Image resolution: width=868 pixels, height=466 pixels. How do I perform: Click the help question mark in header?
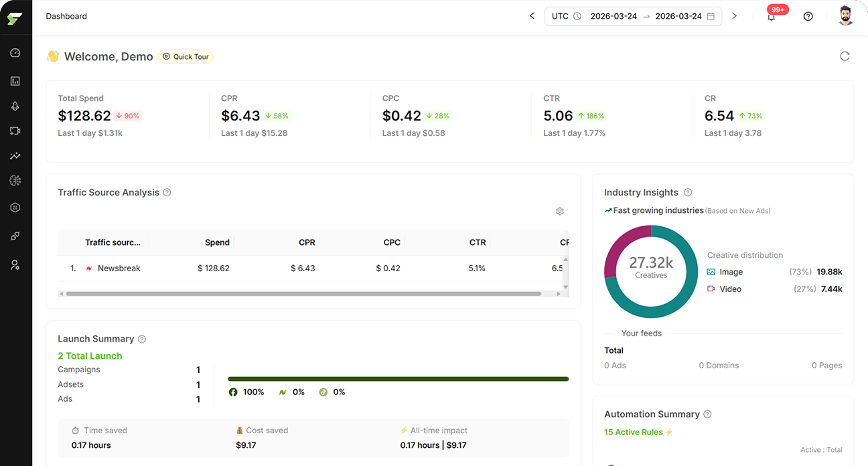click(808, 17)
